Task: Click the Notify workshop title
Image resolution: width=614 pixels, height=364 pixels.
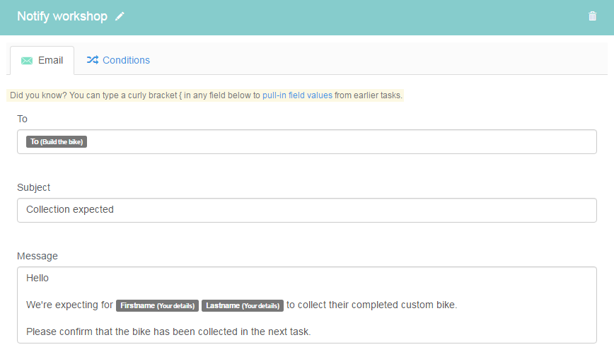Action: pos(62,16)
